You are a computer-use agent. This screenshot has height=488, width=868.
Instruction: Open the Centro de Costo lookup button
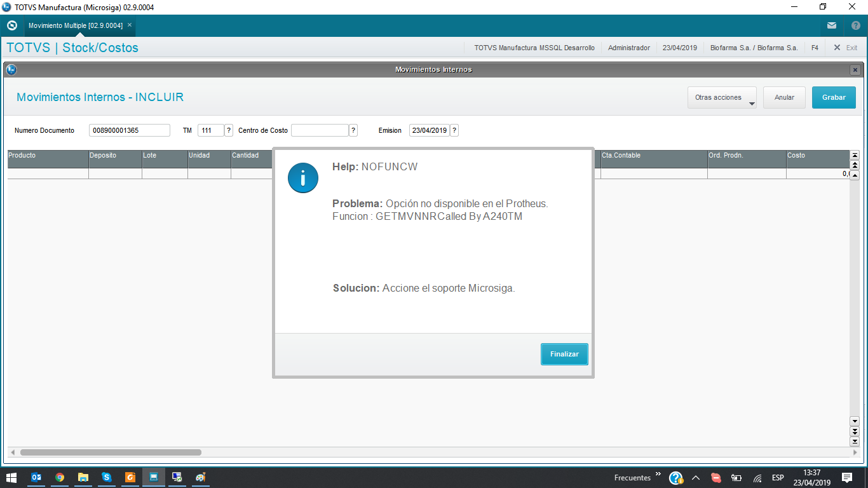click(353, 130)
